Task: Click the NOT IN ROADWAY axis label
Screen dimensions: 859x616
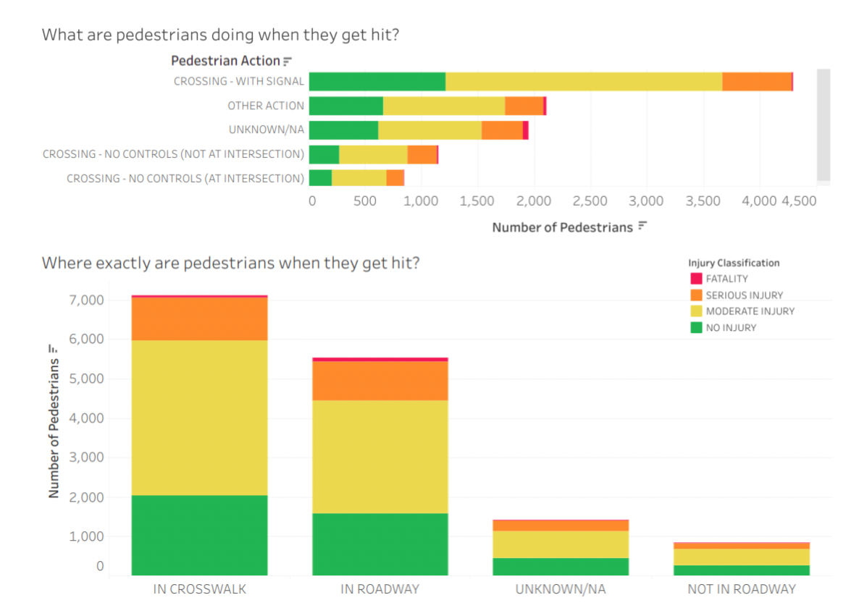Action: coord(741,589)
